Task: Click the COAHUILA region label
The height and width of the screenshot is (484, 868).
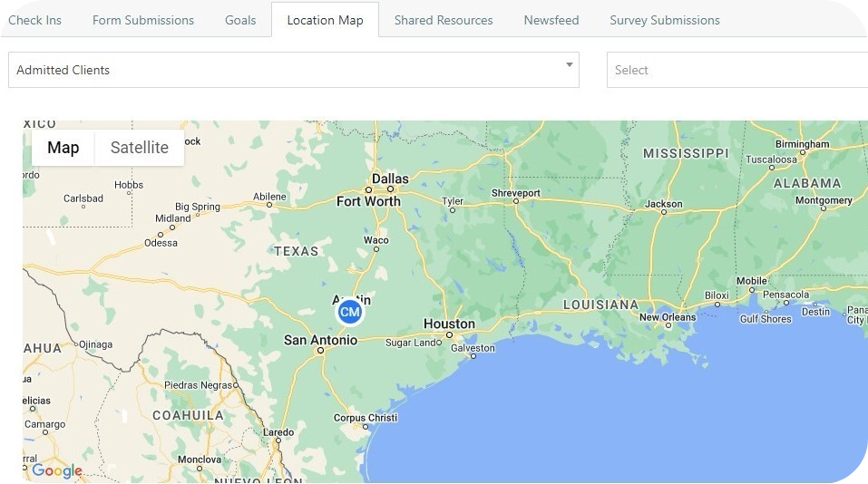Action: click(189, 415)
